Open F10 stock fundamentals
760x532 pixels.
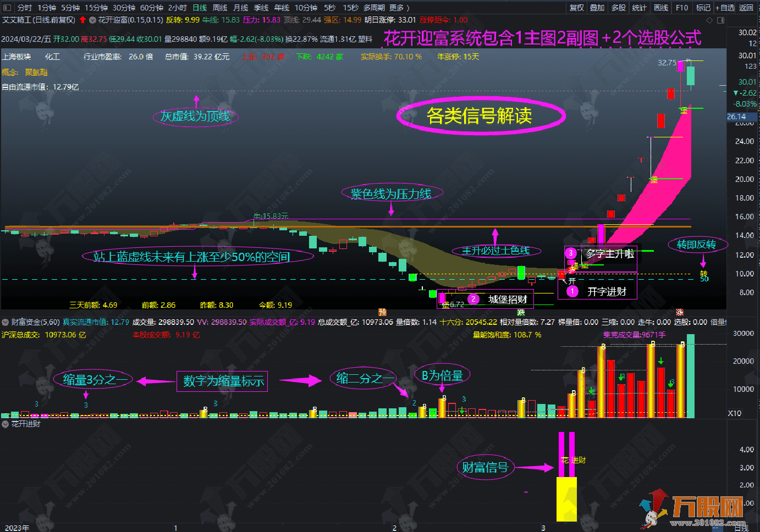[682, 8]
